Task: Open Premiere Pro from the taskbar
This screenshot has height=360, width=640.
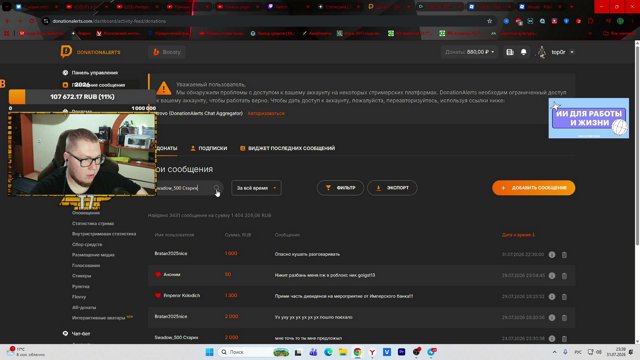Action: pos(402,352)
